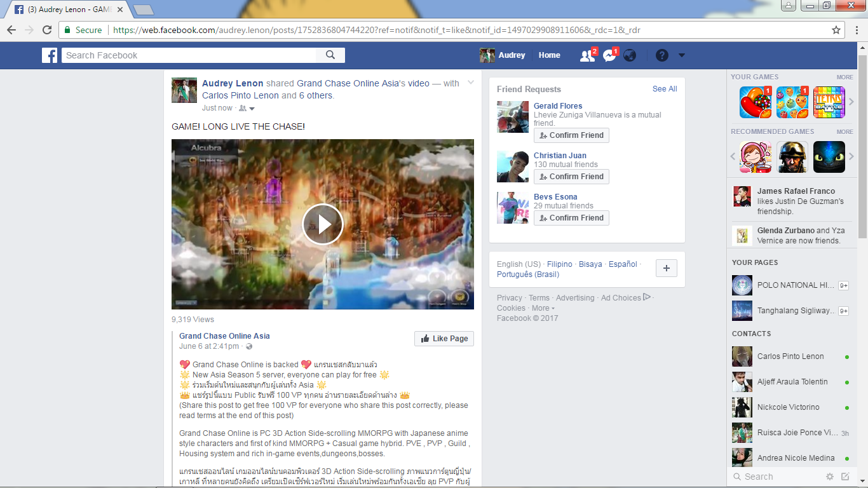Open the friend requests icon
This screenshot has height=488, width=868.
(x=588, y=56)
